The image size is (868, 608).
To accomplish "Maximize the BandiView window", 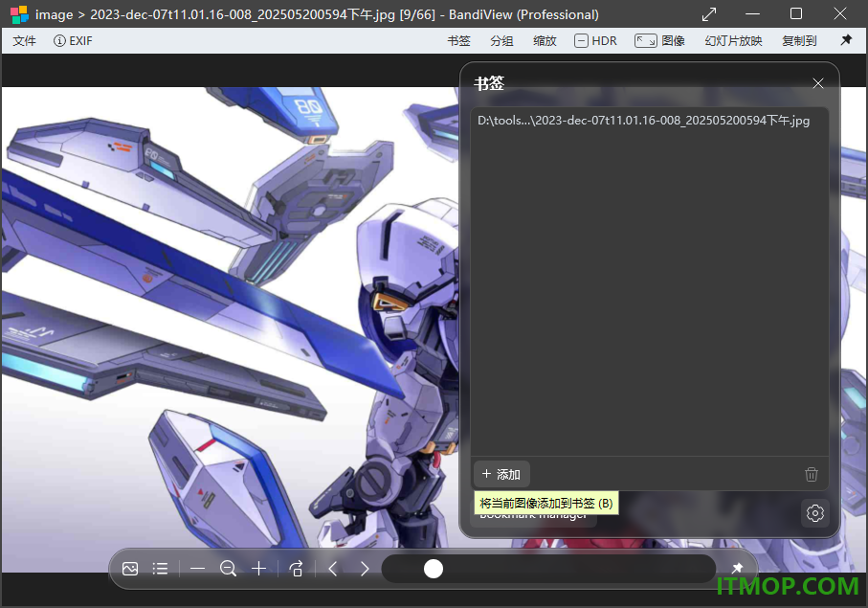I will tap(796, 13).
